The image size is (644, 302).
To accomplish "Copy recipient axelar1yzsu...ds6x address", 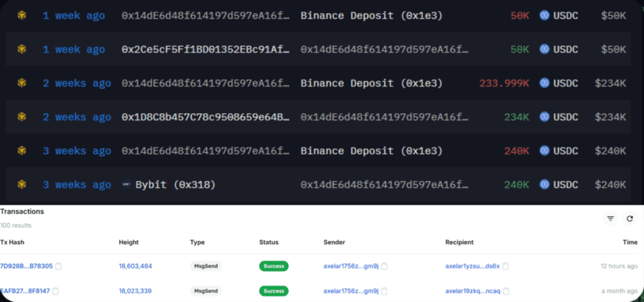I will (506, 266).
